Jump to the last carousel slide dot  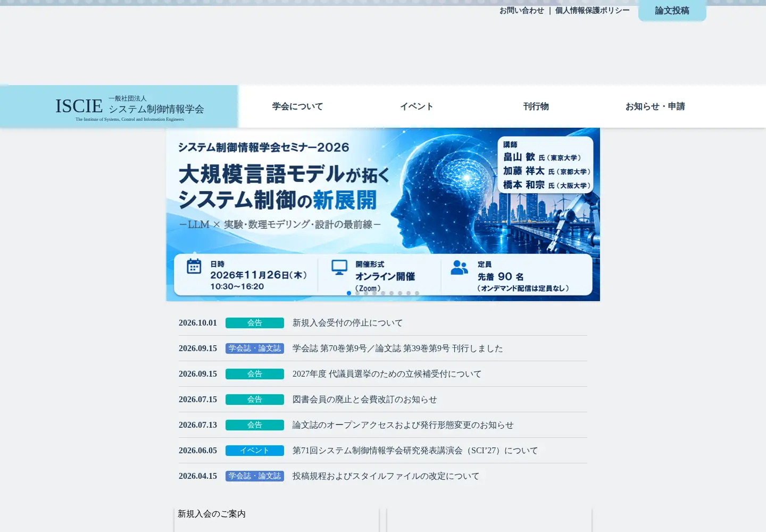[x=417, y=293]
